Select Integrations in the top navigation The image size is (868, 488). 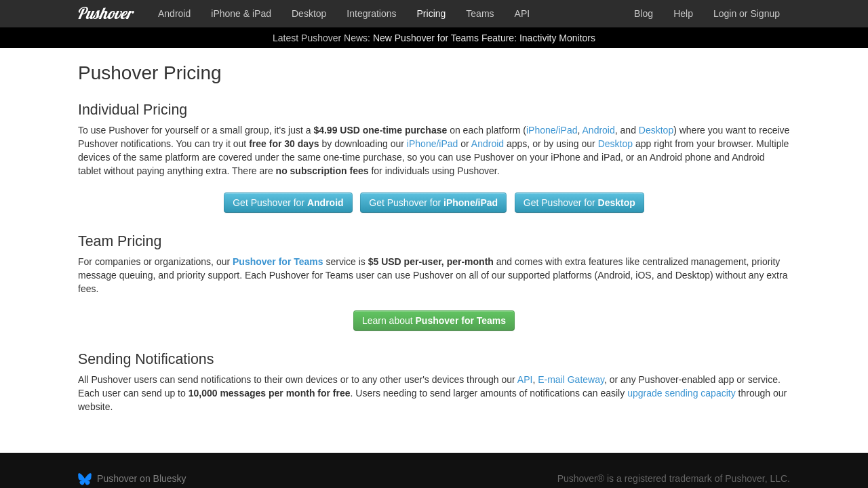pos(371,14)
